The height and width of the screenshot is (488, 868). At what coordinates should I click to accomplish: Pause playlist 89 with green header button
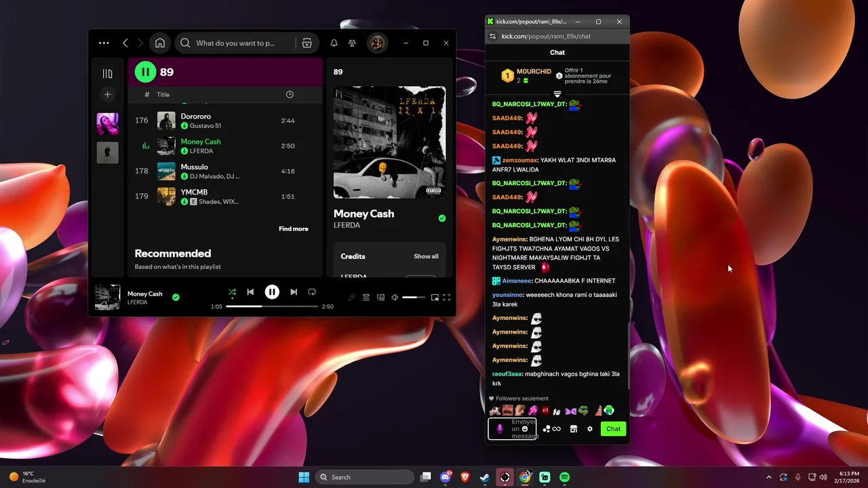coord(145,72)
